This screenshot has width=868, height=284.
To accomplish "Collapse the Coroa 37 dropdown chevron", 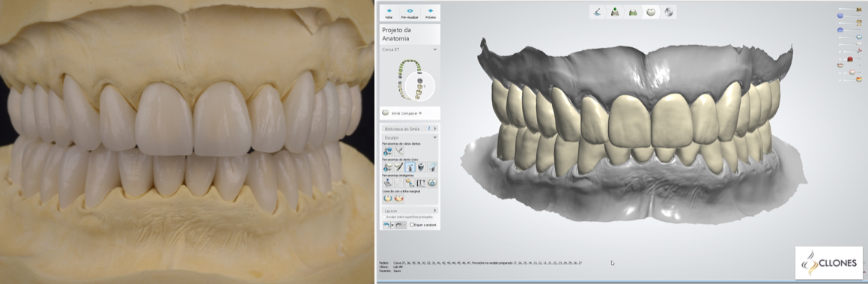I will [x=434, y=49].
